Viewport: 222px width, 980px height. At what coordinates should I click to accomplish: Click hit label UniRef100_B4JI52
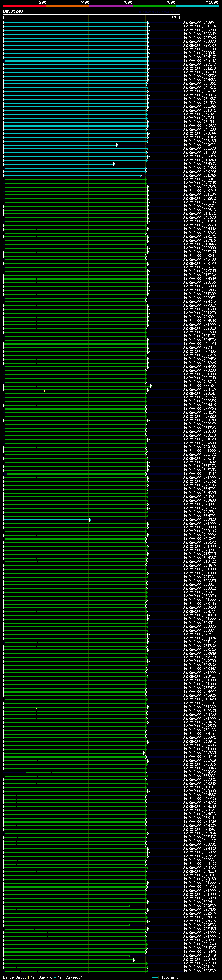point(199,481)
